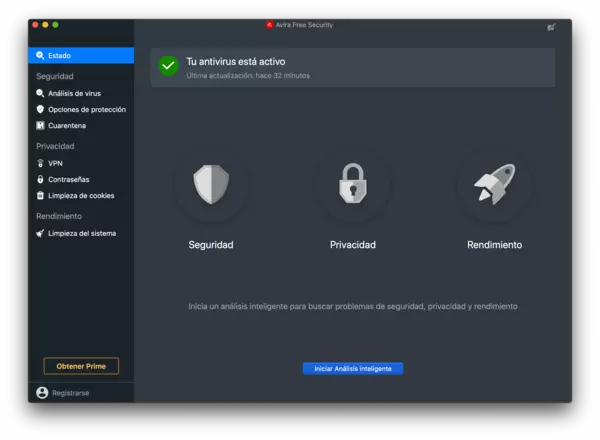Click the Seguridad label under shield
The image size is (600, 440).
pyautogui.click(x=211, y=244)
